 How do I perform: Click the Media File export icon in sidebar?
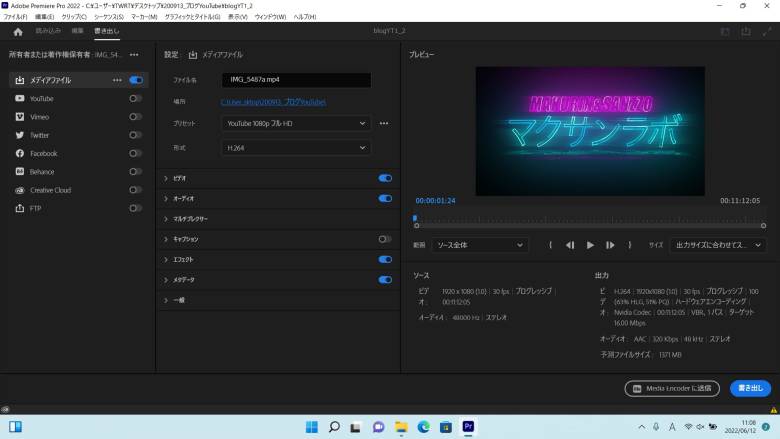click(x=20, y=80)
